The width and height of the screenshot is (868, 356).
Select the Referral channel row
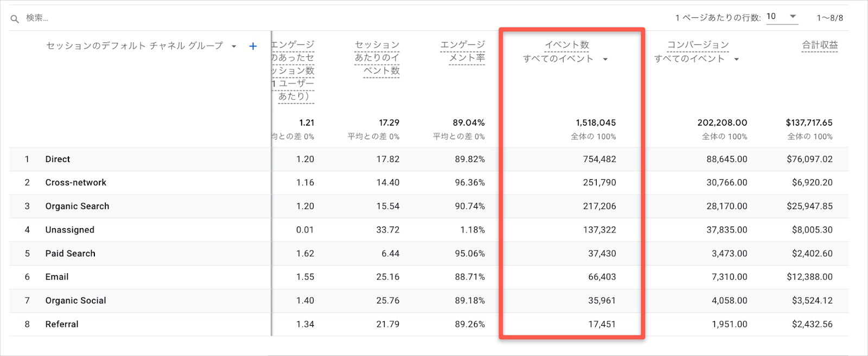62,324
